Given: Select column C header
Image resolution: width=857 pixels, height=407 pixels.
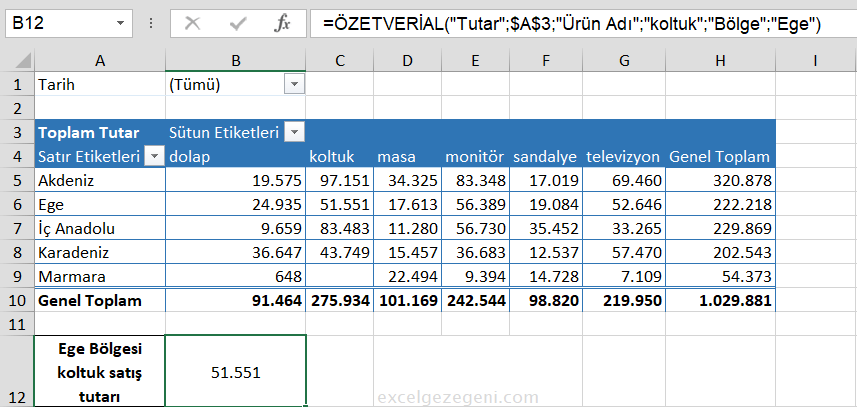Looking at the screenshot, I should click(x=340, y=61).
